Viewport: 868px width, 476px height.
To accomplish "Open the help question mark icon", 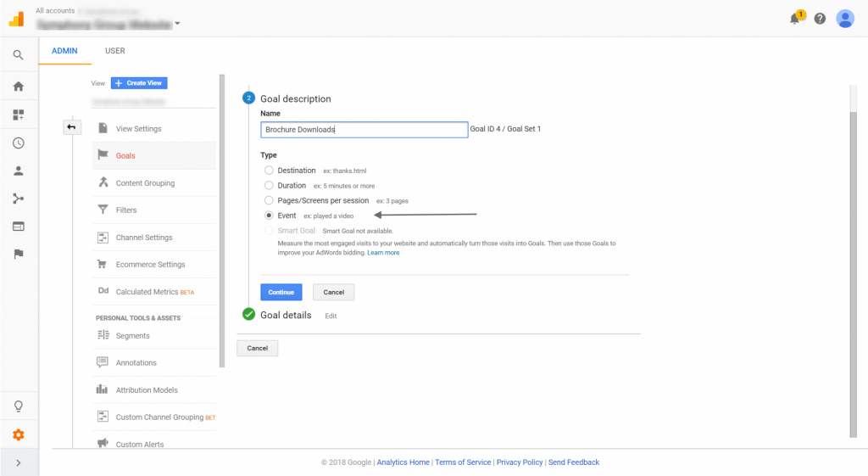I will point(820,19).
